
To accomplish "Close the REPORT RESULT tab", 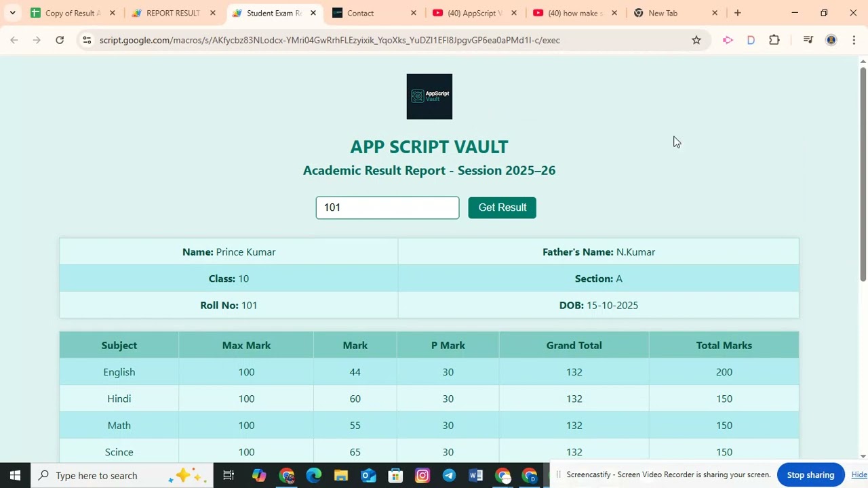I will (x=213, y=13).
